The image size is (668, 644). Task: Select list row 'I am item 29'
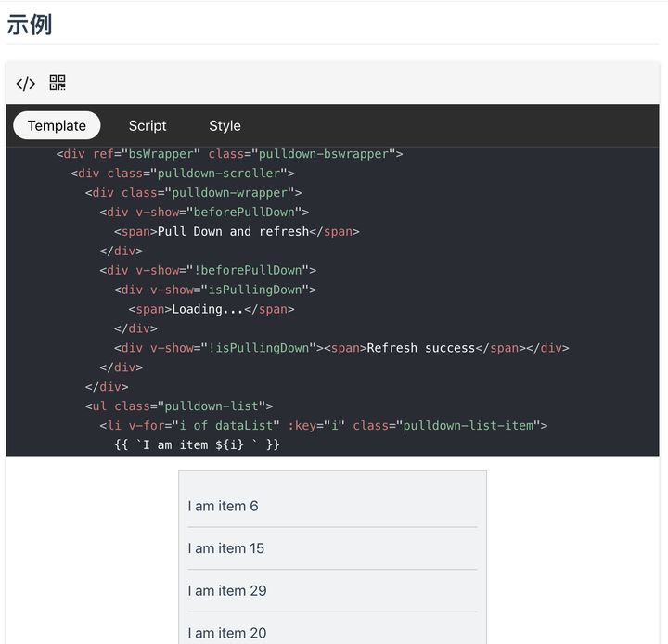tap(332, 591)
